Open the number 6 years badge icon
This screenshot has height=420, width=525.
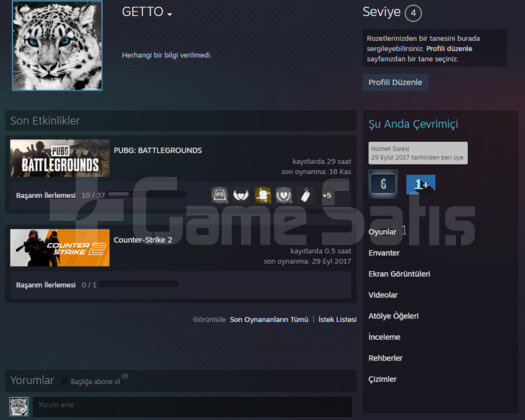click(383, 184)
